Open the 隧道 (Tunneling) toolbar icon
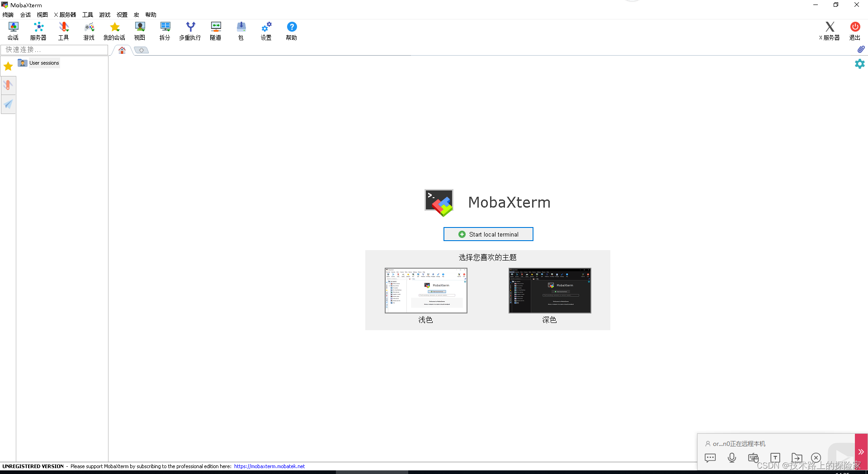This screenshot has width=868, height=474. (x=216, y=31)
